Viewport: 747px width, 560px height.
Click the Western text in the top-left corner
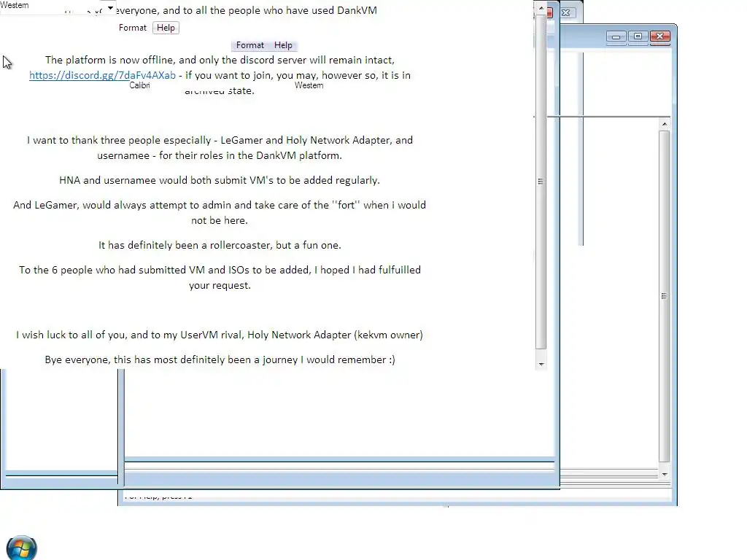[x=15, y=5]
